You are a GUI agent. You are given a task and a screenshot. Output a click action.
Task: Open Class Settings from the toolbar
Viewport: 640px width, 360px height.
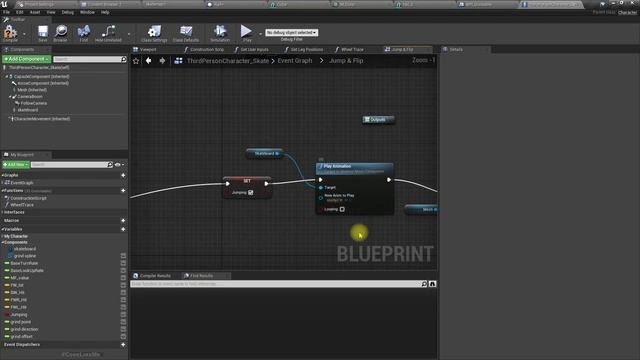[154, 33]
